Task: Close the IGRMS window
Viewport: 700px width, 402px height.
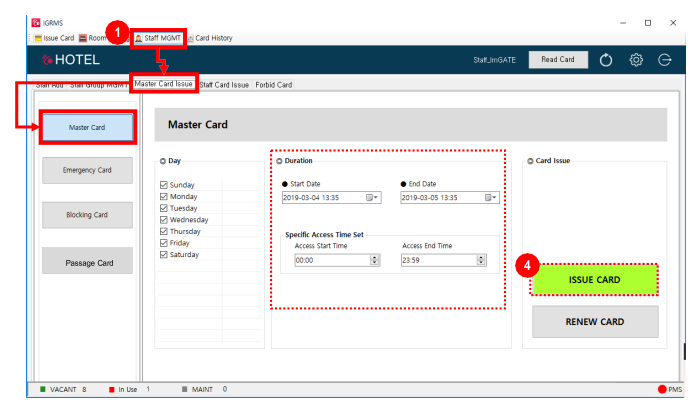Action: [x=673, y=23]
